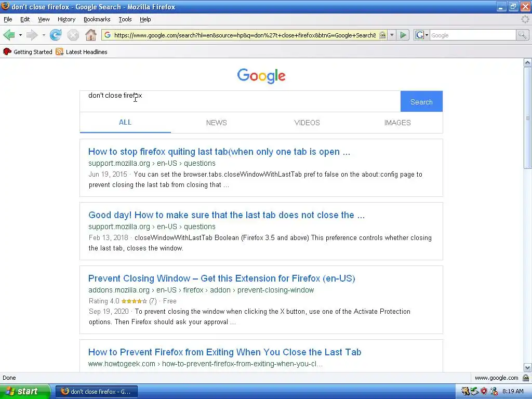The height and width of the screenshot is (399, 532).
Task: Click the howtogeek.com result URL text
Action: point(205,364)
